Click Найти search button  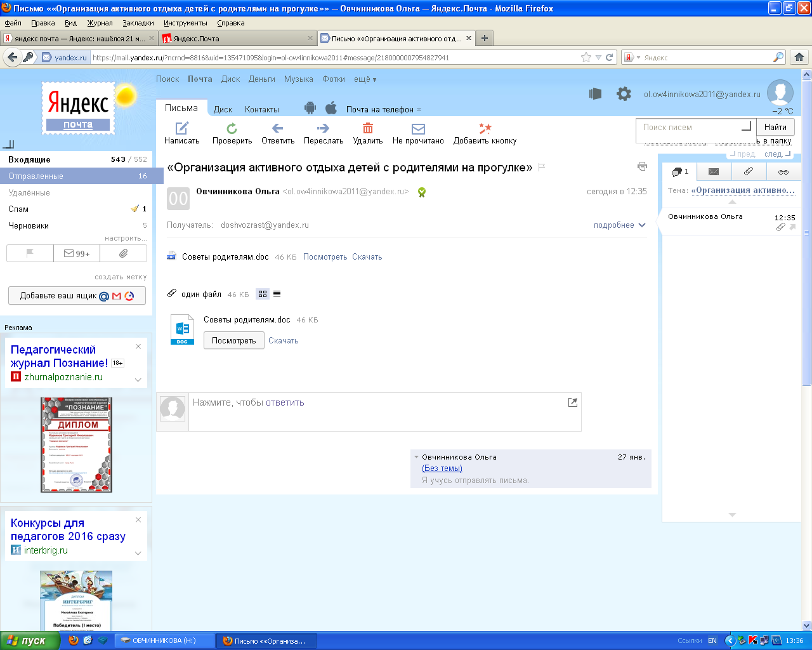click(x=775, y=127)
